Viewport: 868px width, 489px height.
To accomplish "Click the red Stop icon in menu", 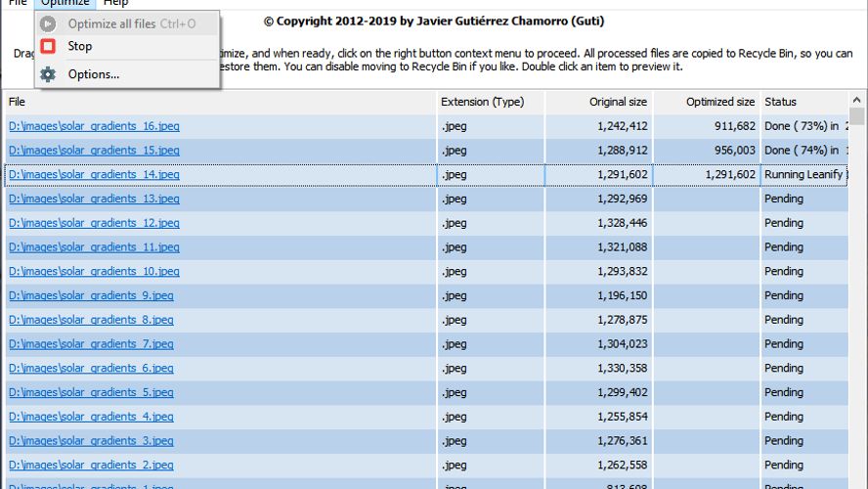I will (x=48, y=46).
